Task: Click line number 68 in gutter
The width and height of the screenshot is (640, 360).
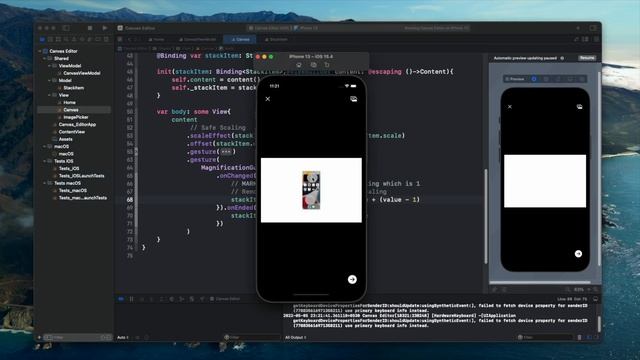Action: coord(130,200)
